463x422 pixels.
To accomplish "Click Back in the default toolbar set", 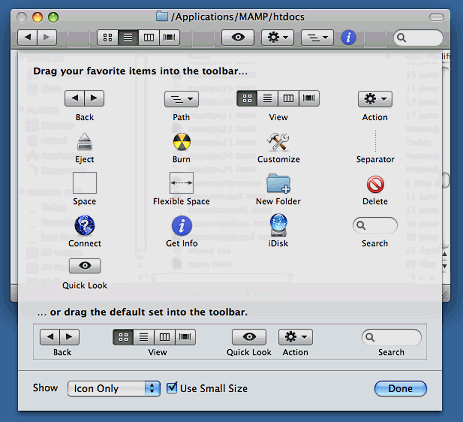I will pyautogui.click(x=60, y=337).
